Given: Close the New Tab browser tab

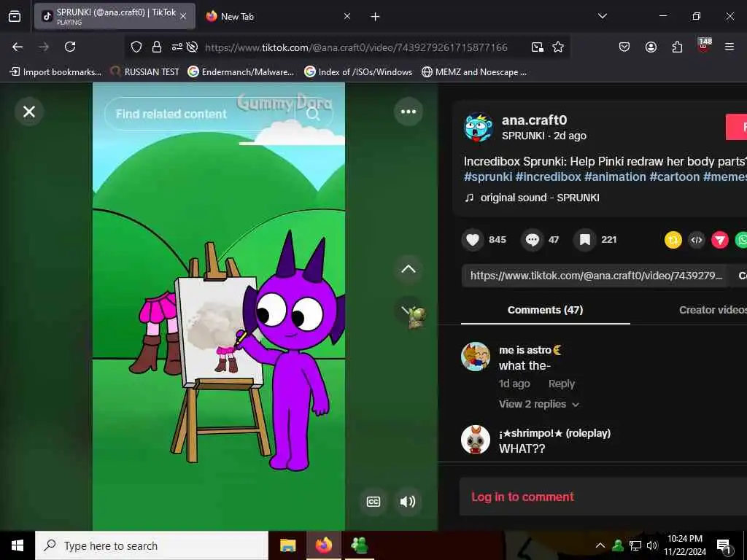Looking at the screenshot, I should pyautogui.click(x=347, y=16).
